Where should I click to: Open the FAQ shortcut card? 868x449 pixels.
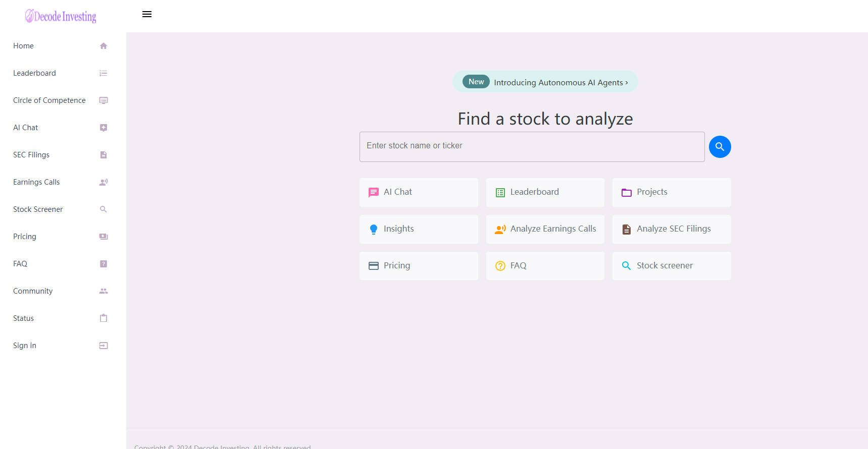pyautogui.click(x=545, y=266)
